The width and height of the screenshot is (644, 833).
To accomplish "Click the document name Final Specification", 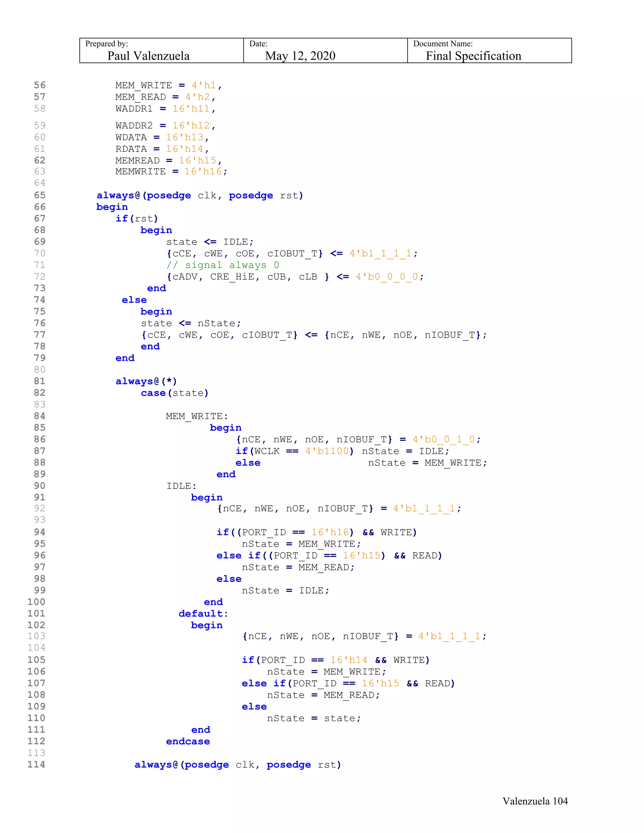I will 474,56.
